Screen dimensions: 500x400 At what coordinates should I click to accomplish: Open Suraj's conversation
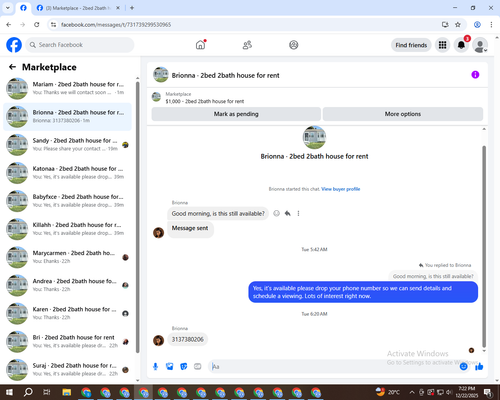click(x=67, y=370)
